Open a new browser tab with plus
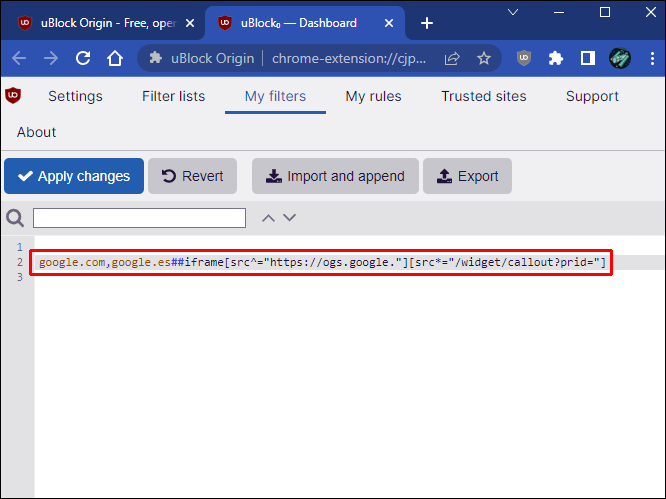Screen dimensions: 666x499 [x=427, y=23]
